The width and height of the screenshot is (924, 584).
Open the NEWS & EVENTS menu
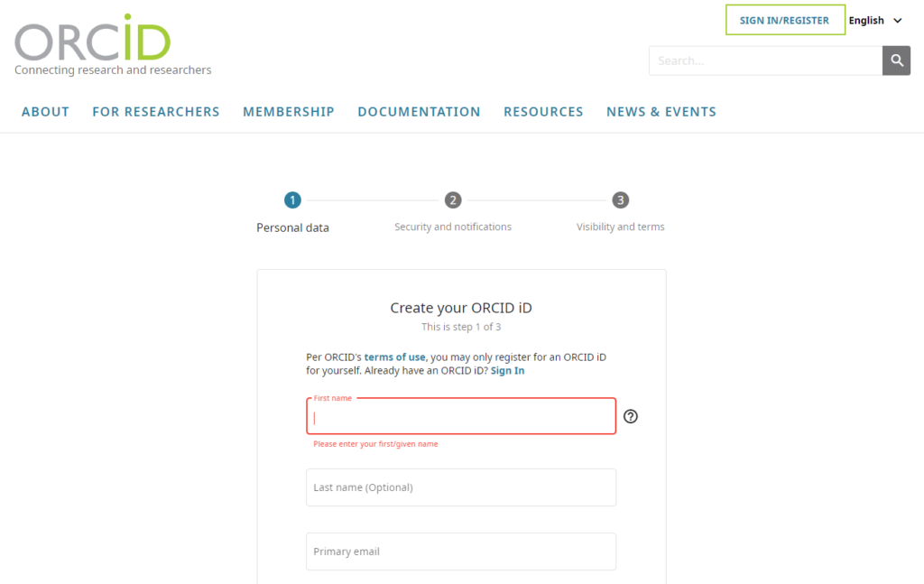(661, 112)
